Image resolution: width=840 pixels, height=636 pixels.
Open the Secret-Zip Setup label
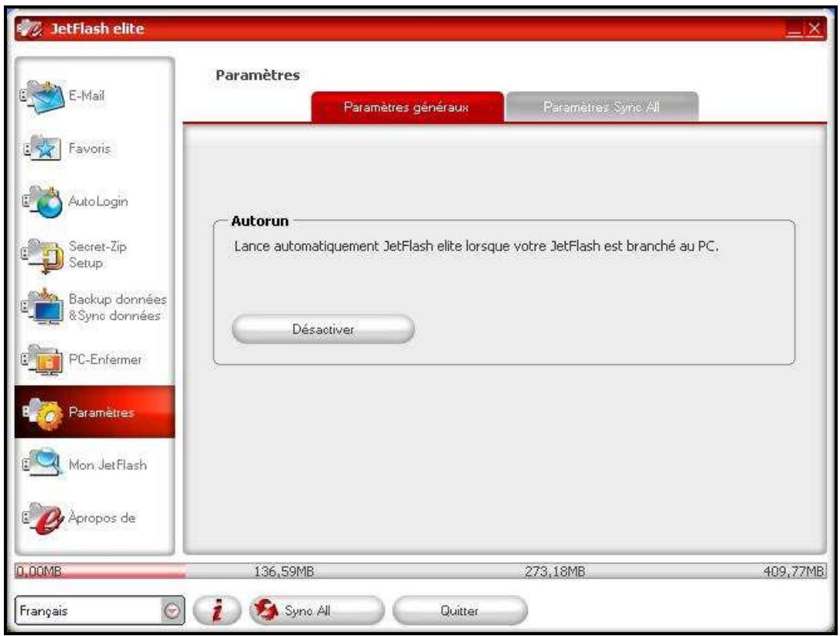97,254
